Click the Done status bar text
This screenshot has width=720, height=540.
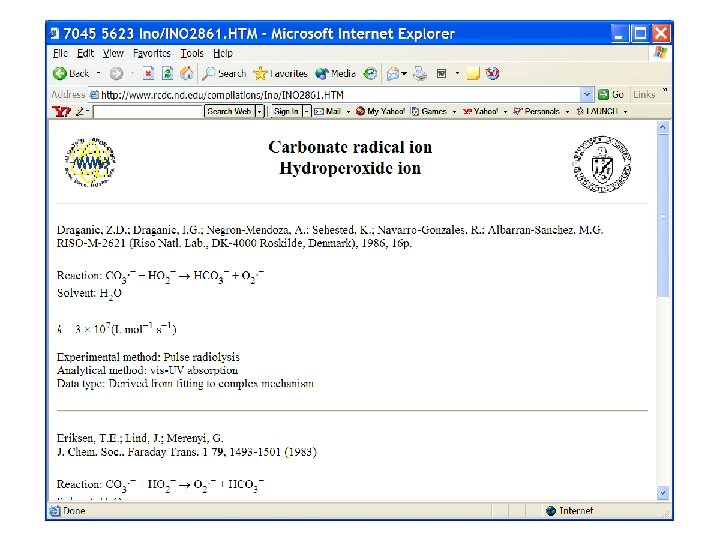coord(74,511)
